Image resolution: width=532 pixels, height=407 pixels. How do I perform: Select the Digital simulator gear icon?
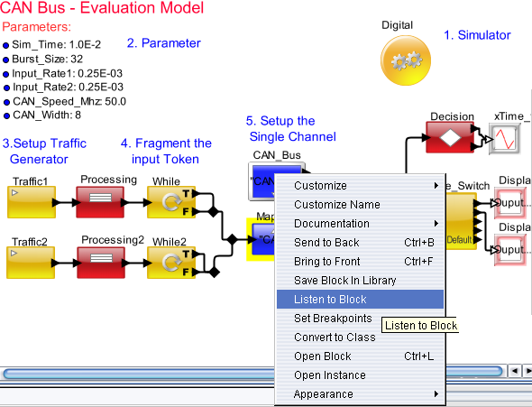coord(406,60)
